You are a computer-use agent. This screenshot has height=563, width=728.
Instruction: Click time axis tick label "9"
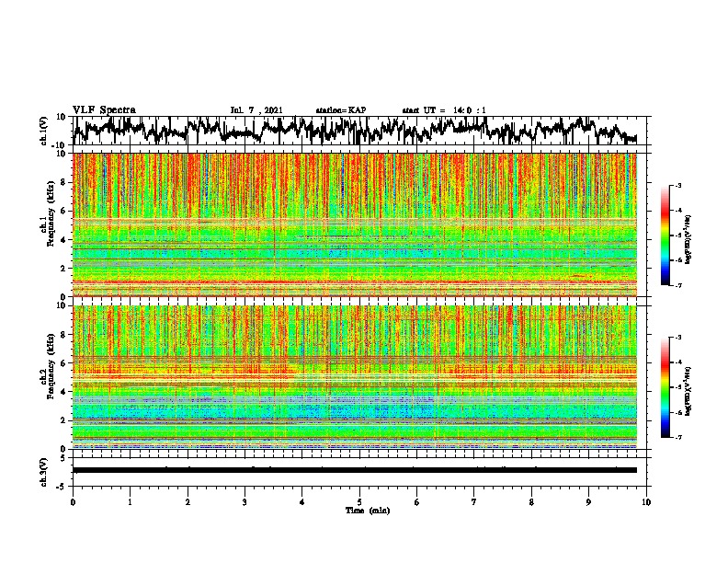tap(588, 502)
